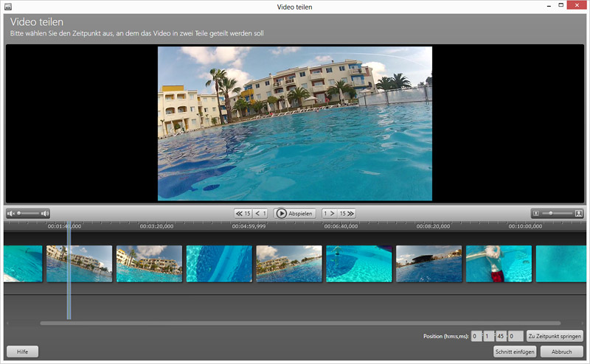590x364 pixels.
Task: Click the timeline zoom slider handle
Action: [x=550, y=213]
